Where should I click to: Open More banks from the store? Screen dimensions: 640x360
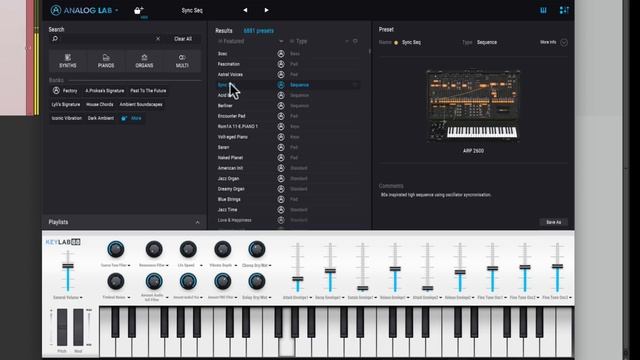click(131, 118)
